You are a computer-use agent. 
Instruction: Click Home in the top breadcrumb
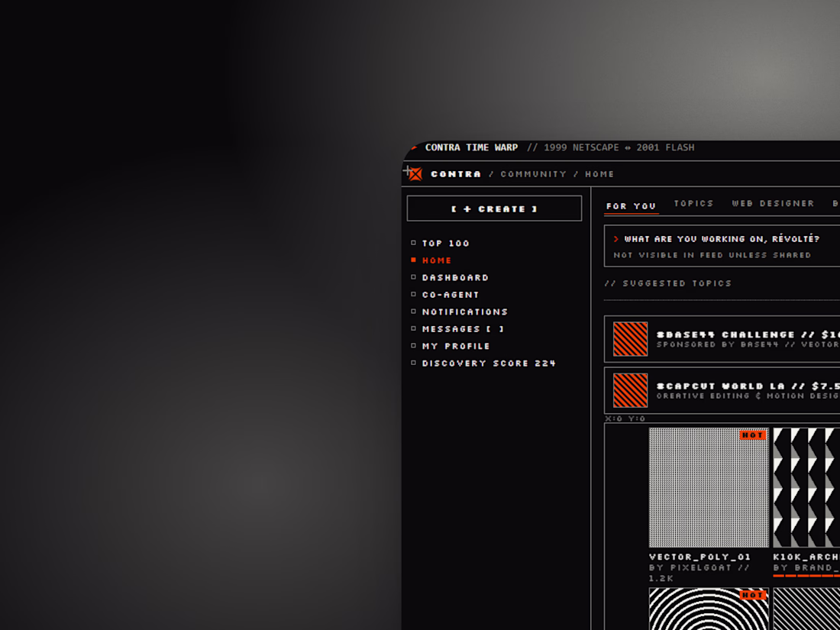(x=599, y=174)
